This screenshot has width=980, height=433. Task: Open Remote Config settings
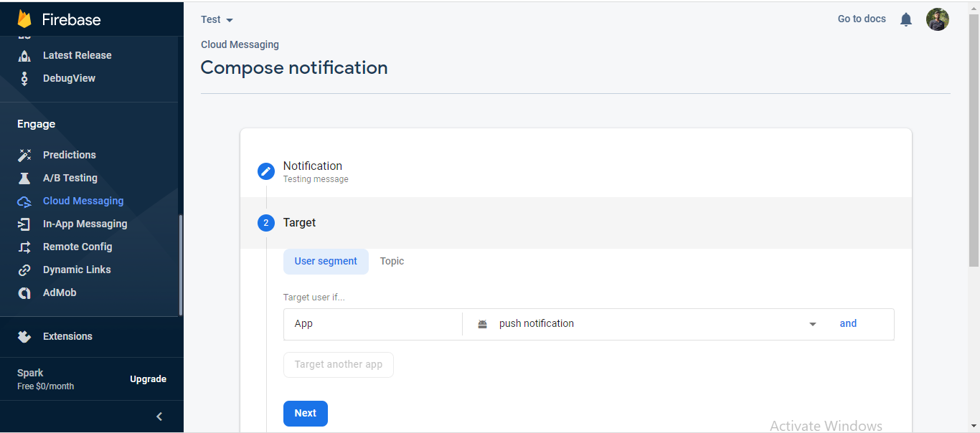click(x=77, y=247)
